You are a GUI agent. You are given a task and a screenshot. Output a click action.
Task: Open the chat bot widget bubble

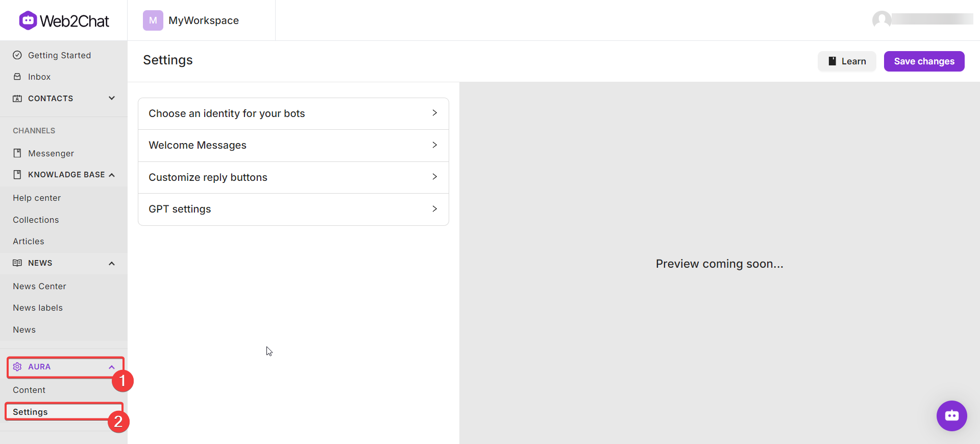[x=951, y=416]
